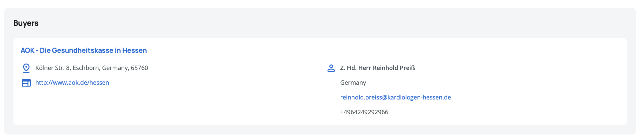The height and width of the screenshot is (140, 644).
Task: Click the website browser icon
Action: click(26, 83)
